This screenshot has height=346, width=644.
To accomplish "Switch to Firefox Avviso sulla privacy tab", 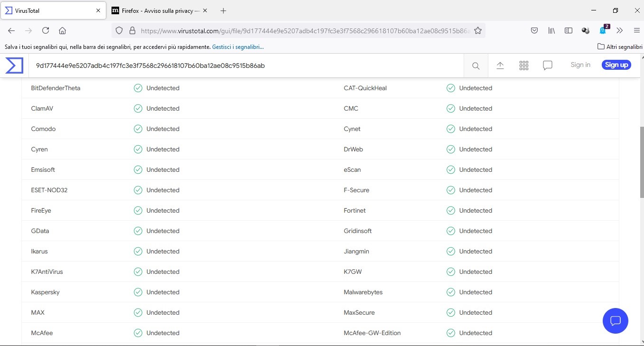I will pyautogui.click(x=160, y=10).
